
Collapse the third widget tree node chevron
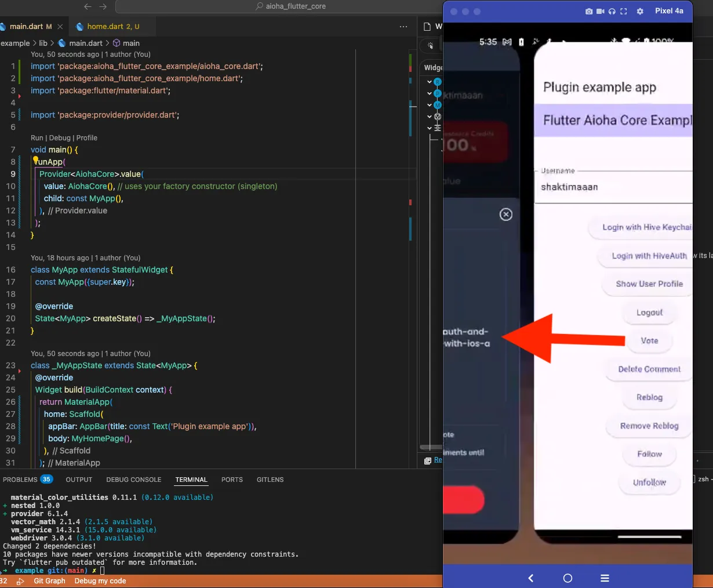[x=430, y=105]
